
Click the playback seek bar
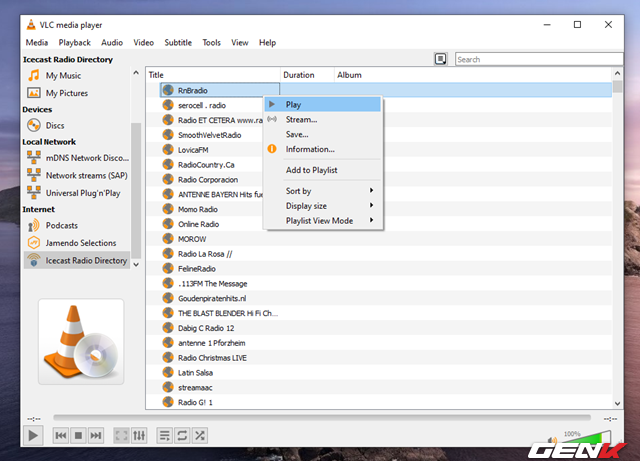coord(322,417)
